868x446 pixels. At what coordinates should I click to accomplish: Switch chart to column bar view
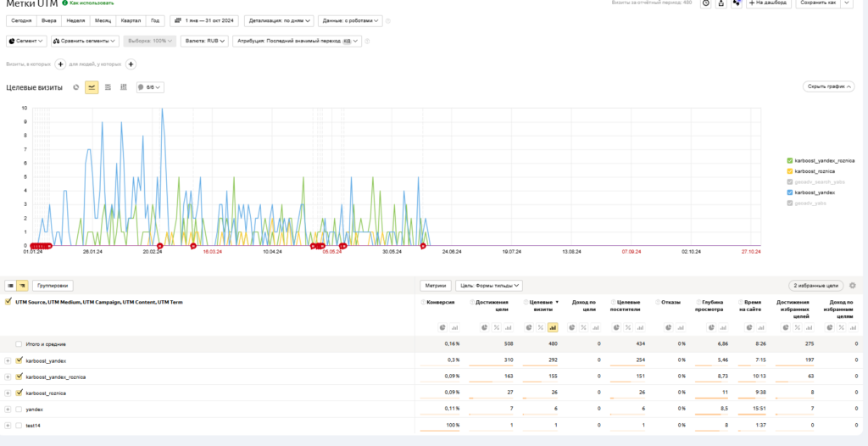tap(124, 86)
